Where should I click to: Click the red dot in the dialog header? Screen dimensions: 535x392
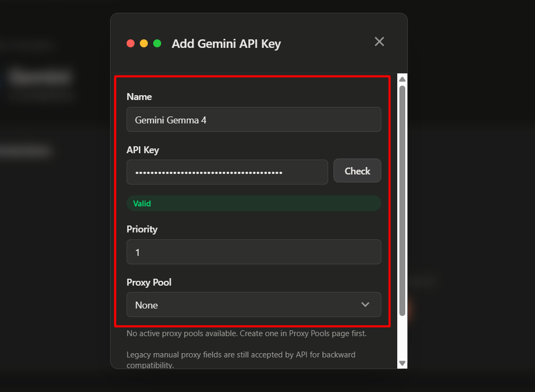(130, 44)
